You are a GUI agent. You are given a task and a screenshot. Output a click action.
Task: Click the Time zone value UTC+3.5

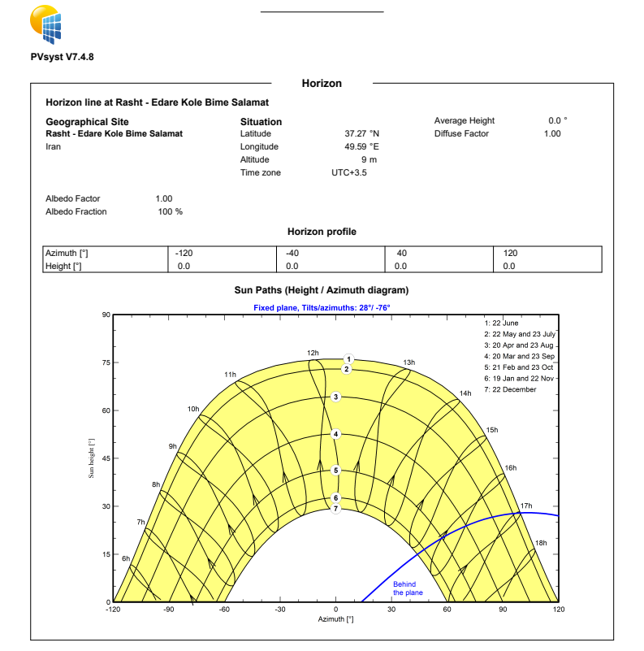point(348,172)
